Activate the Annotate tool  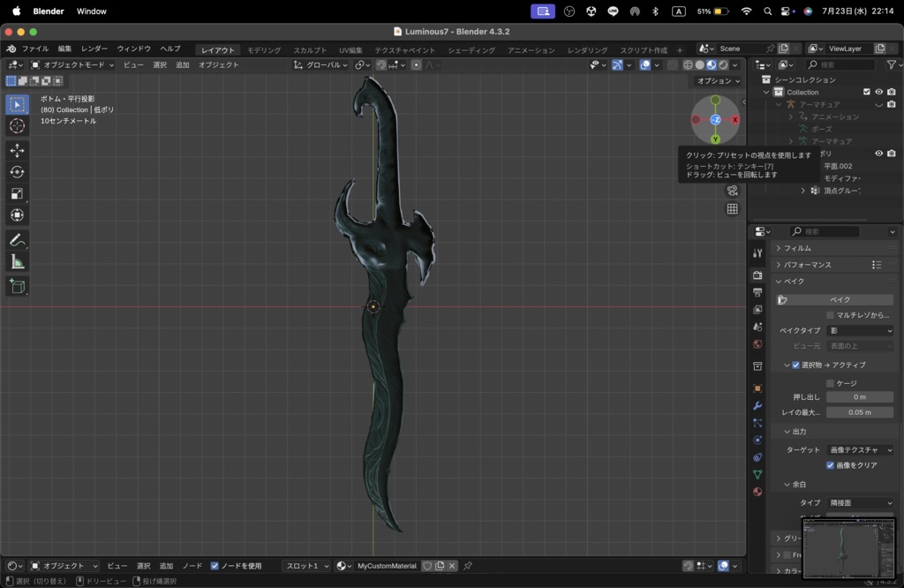[x=17, y=240]
